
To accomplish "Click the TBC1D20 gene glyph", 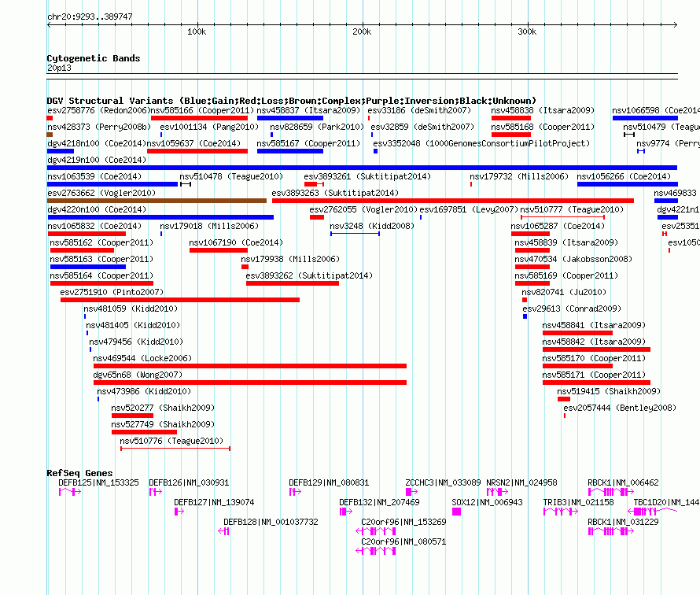I will (653, 512).
